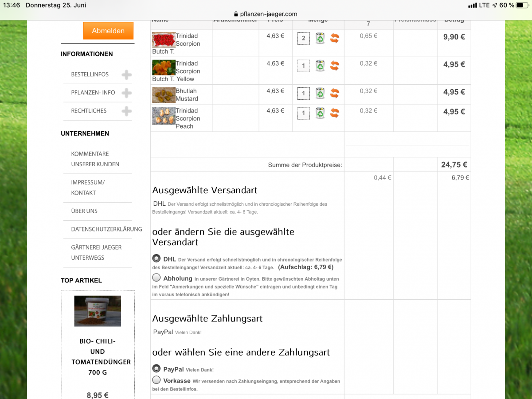
Task: Open Kommentare unserer Kunden link
Action: [95, 159]
